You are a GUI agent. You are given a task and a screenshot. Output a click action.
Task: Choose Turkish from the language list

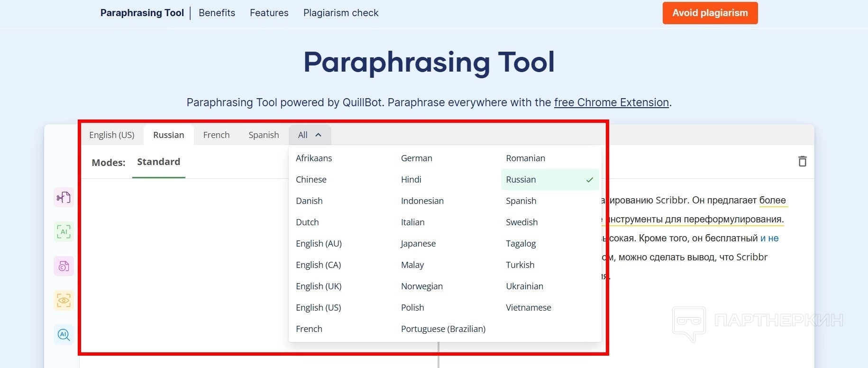pos(520,265)
